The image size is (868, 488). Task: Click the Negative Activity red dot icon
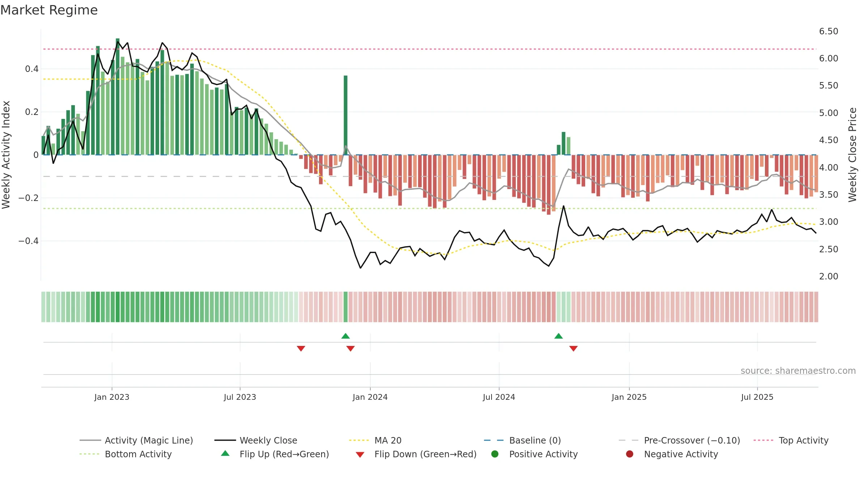pos(630,454)
